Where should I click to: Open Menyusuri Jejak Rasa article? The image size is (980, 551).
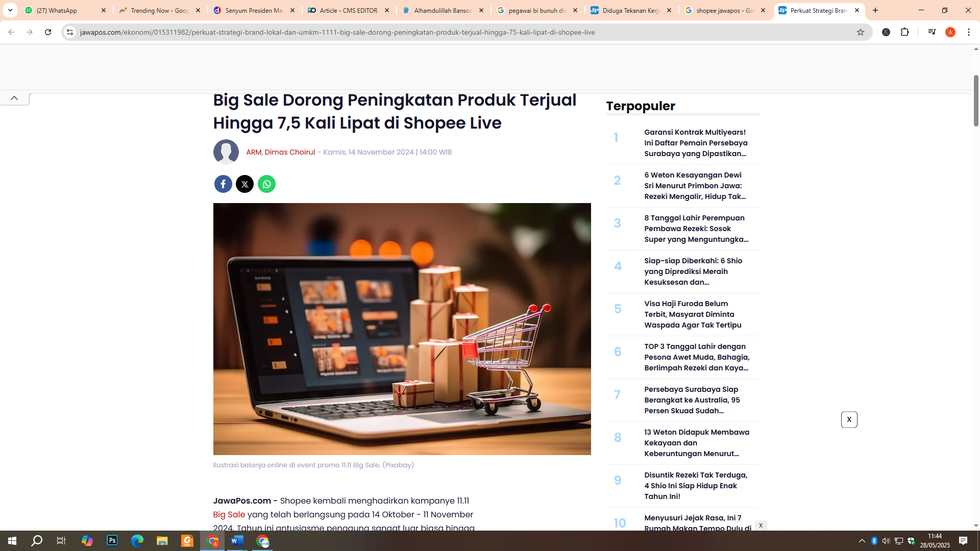tap(697, 523)
